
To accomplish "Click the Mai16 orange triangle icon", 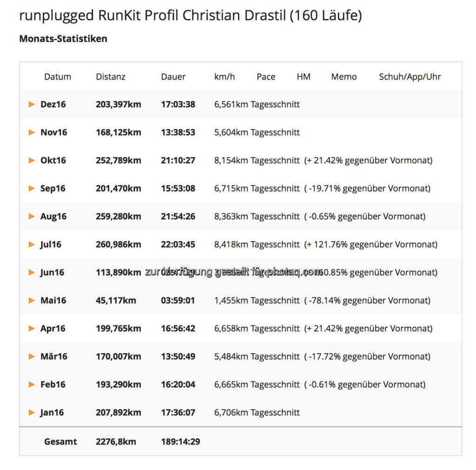I will click(32, 300).
